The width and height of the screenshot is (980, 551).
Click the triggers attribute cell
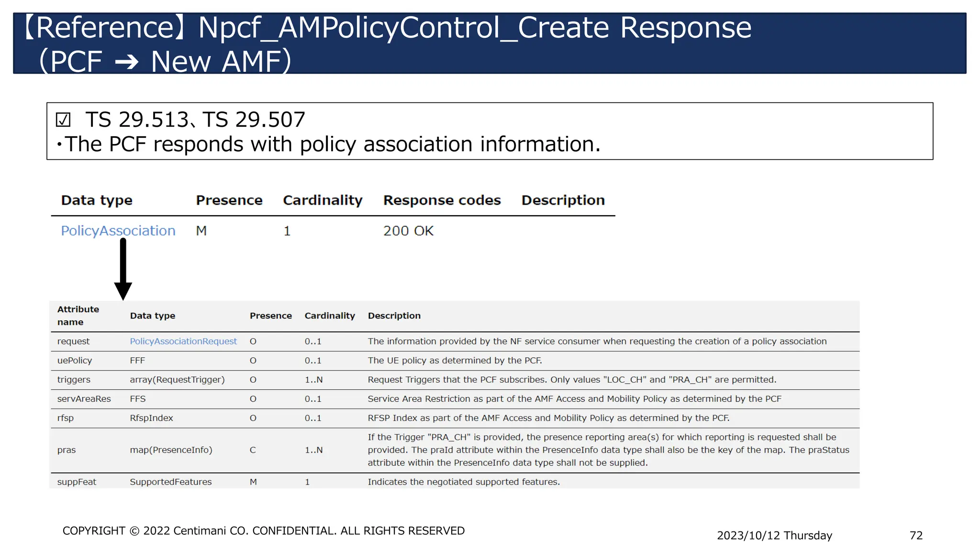(74, 380)
